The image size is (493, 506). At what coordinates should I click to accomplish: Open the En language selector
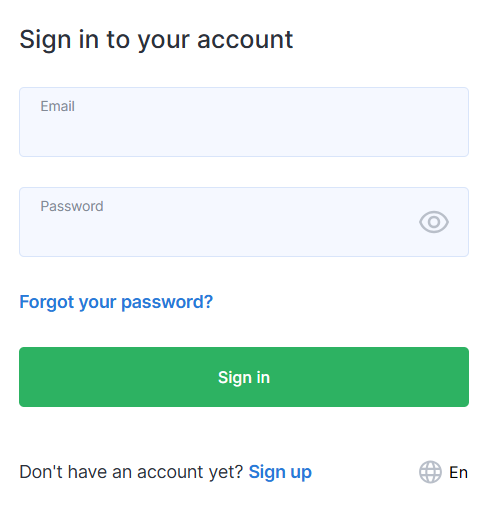[x=443, y=472]
